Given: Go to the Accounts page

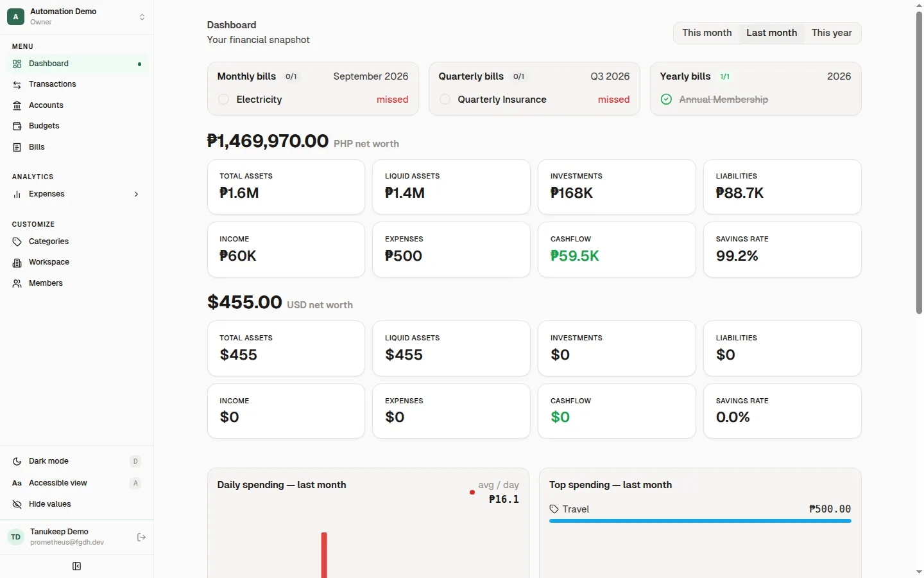Looking at the screenshot, I should click(x=77, y=105).
